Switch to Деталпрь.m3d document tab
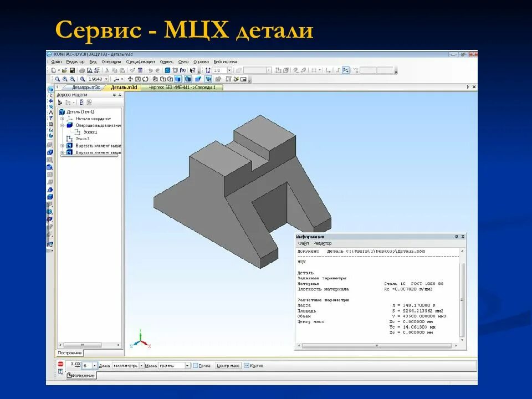 point(86,87)
